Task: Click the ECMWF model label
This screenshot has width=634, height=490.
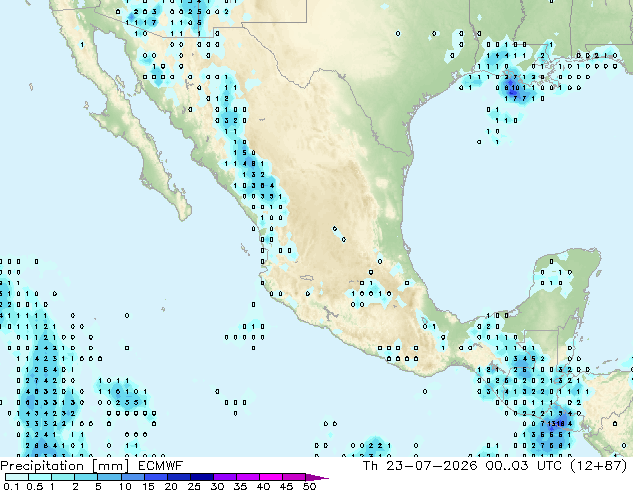Action: tap(161, 466)
